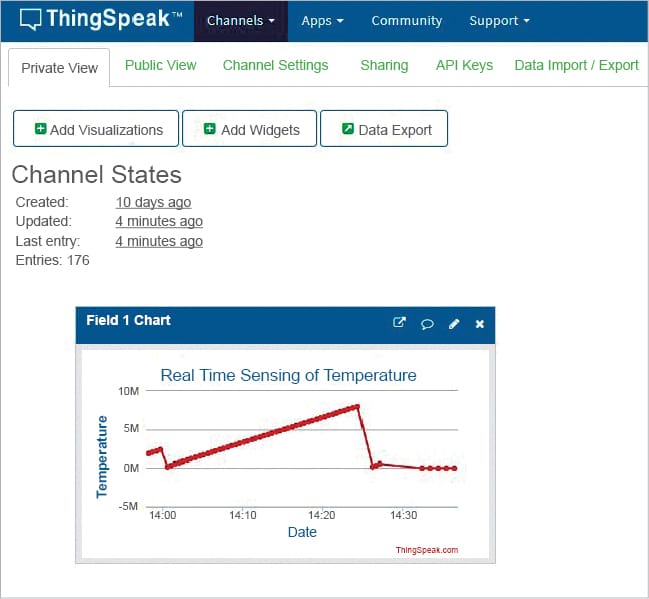Click the peak data point on temperature line
This screenshot has width=649, height=599.
point(357,407)
